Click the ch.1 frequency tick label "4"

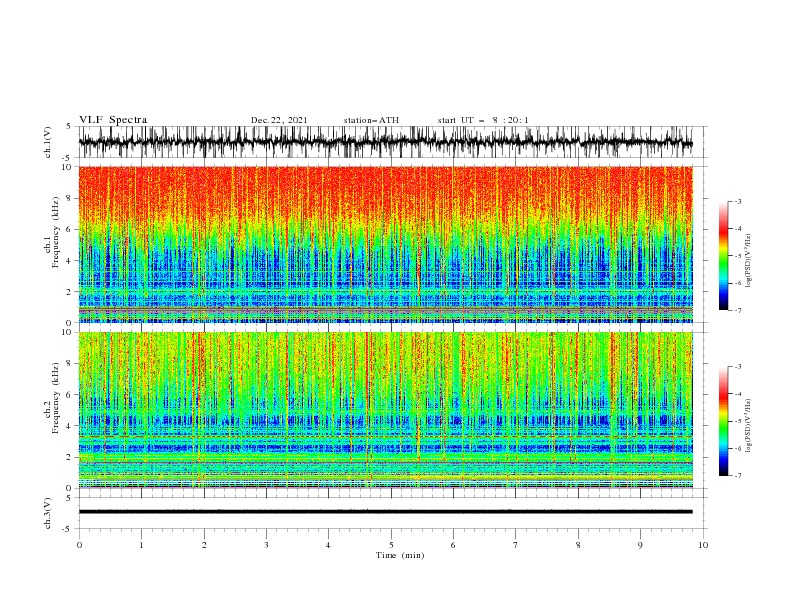pyautogui.click(x=69, y=261)
